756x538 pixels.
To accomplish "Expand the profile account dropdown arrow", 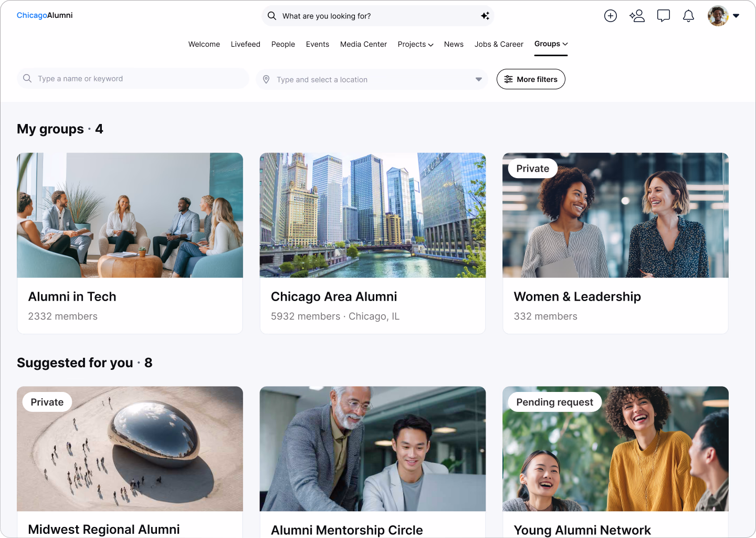I will (x=736, y=16).
